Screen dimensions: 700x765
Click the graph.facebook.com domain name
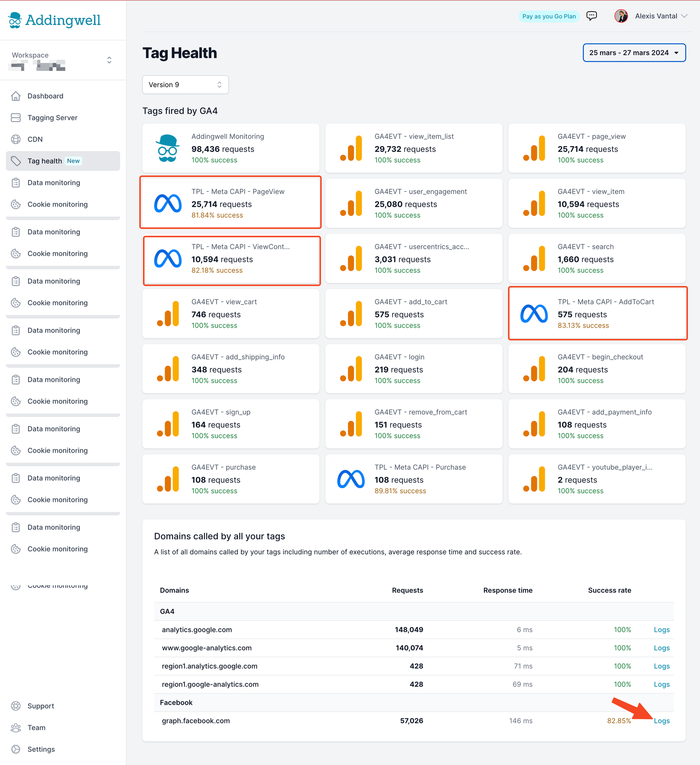point(196,721)
